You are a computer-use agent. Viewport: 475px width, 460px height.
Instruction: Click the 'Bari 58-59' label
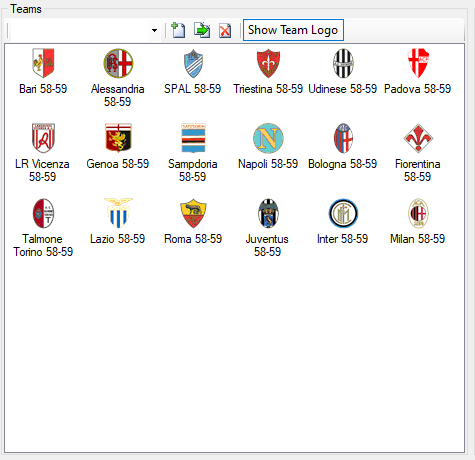(x=43, y=89)
